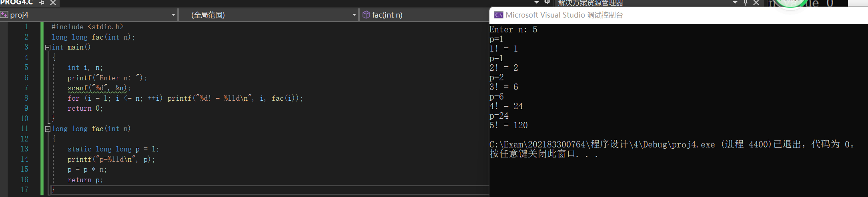Select the PROG4.C tab
The image size is (868, 197).
click(17, 2)
